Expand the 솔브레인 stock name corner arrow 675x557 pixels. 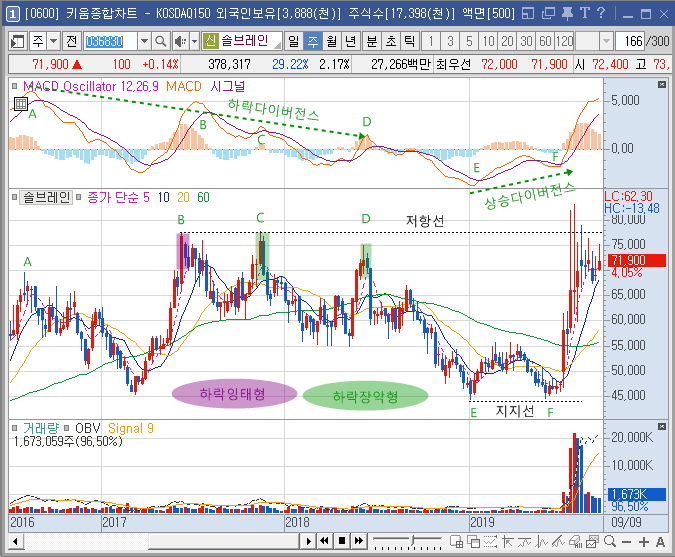(278, 45)
